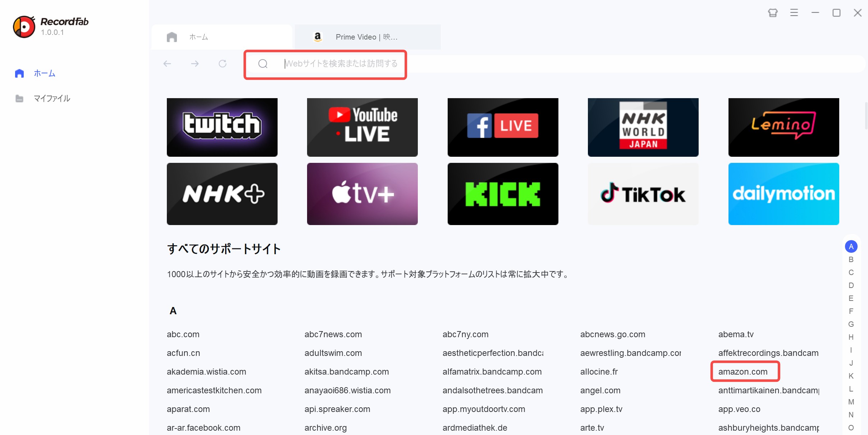The image size is (868, 435).
Task: Open the YouTube LIVE thumbnail
Action: point(362,127)
